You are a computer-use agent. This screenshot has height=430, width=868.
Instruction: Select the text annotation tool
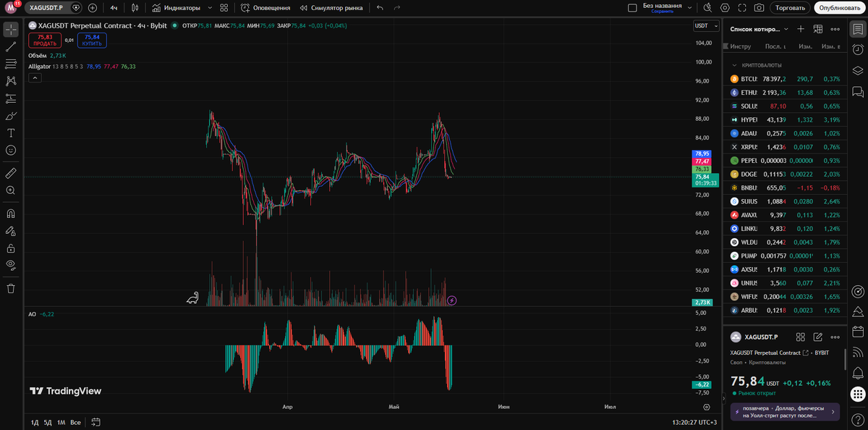pos(11,133)
